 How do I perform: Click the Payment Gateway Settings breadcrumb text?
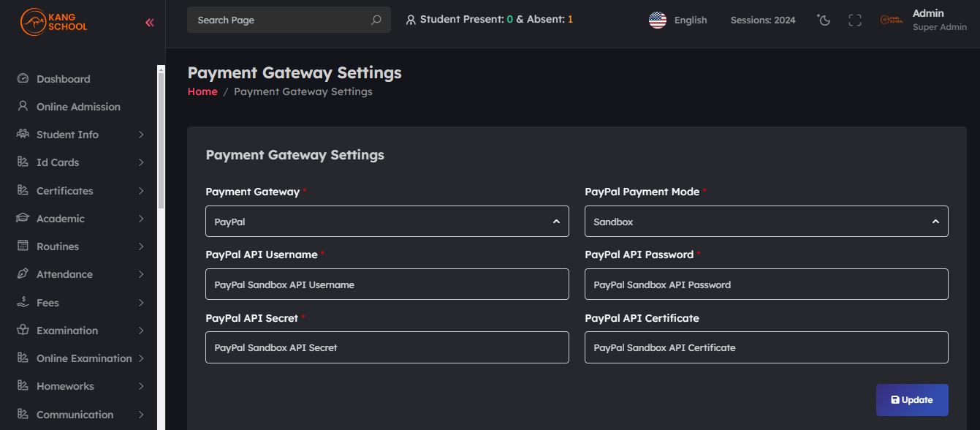coord(303,91)
